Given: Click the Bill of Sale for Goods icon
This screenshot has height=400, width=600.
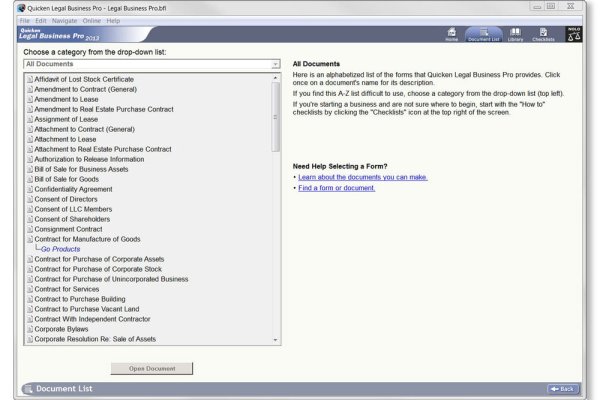Looking at the screenshot, I should click(x=29, y=179).
